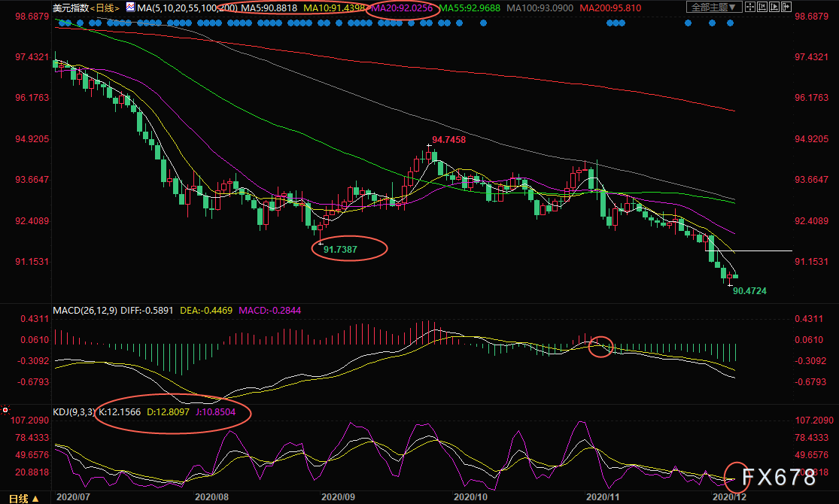
Task: Click the 90.4724 low price marker
Action: (749, 290)
